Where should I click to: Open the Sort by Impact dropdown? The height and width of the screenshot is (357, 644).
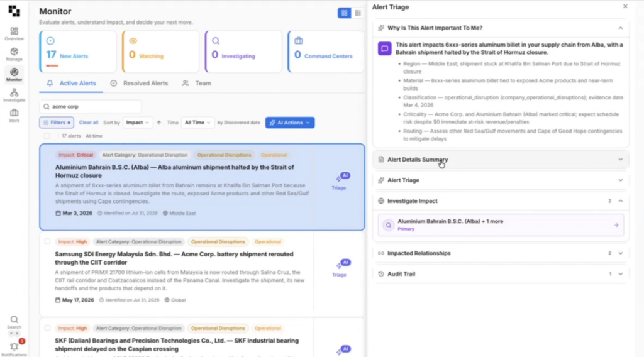click(137, 123)
